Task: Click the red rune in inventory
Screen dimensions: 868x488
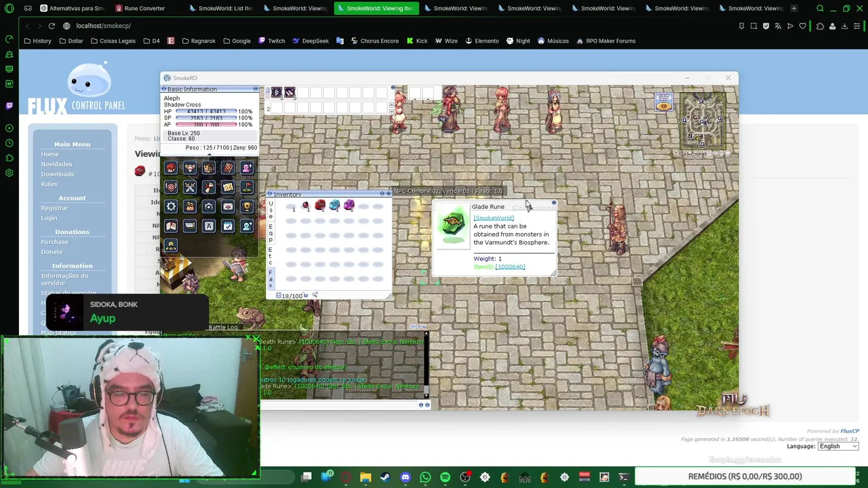Action: tap(320, 205)
